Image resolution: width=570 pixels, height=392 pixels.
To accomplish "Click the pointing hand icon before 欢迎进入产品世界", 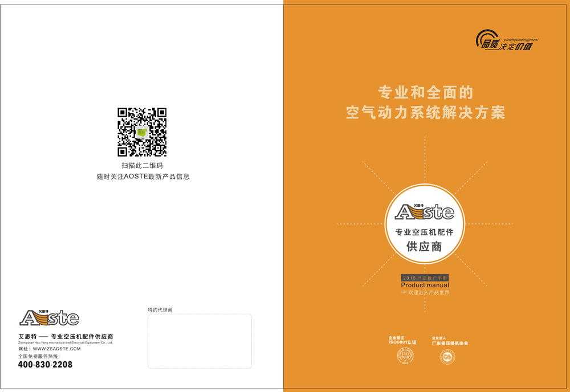I will click(404, 292).
